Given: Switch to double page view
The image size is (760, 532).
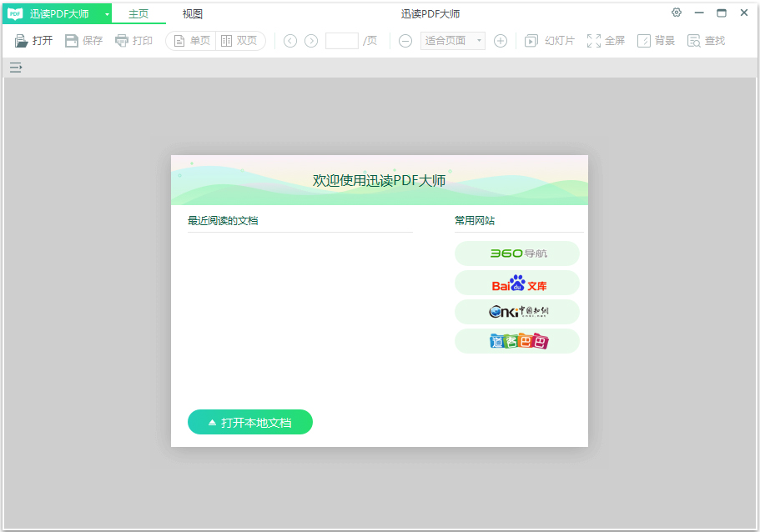Looking at the screenshot, I should 239,41.
